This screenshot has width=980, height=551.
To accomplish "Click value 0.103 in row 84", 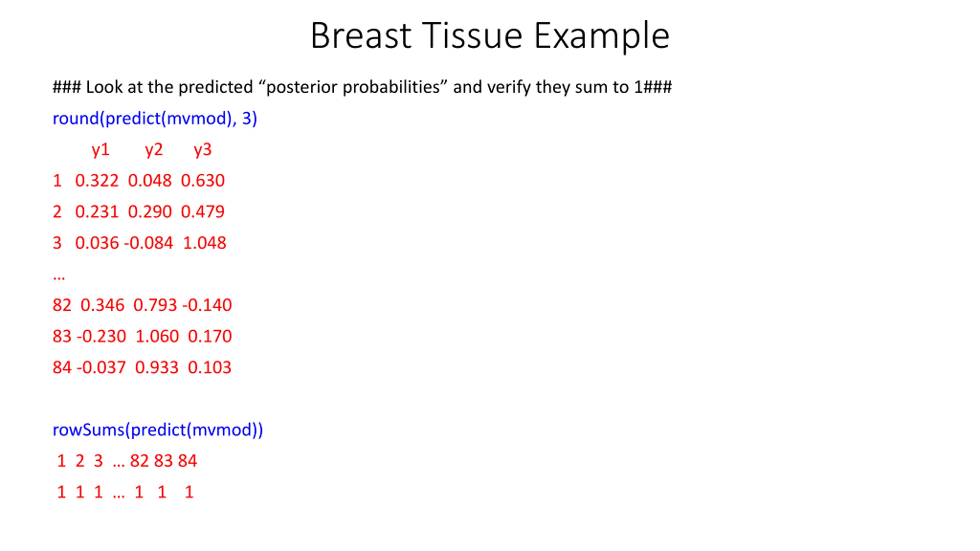I will (210, 367).
